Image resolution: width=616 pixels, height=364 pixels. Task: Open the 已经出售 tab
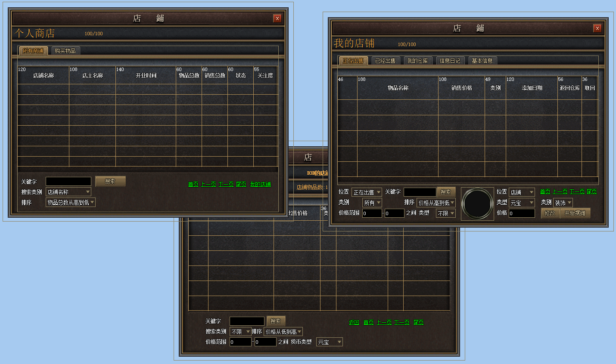pos(385,61)
